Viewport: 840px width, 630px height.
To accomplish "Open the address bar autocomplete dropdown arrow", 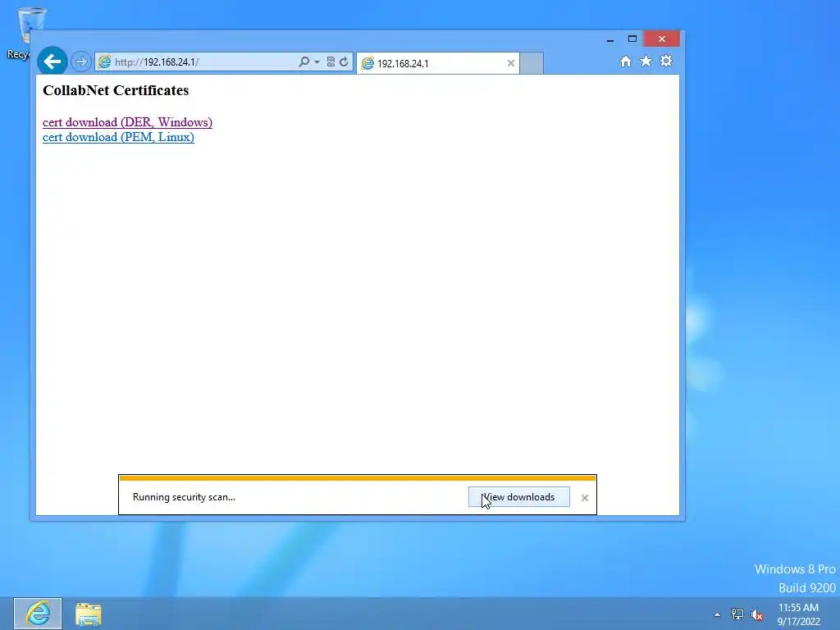I will (x=317, y=62).
